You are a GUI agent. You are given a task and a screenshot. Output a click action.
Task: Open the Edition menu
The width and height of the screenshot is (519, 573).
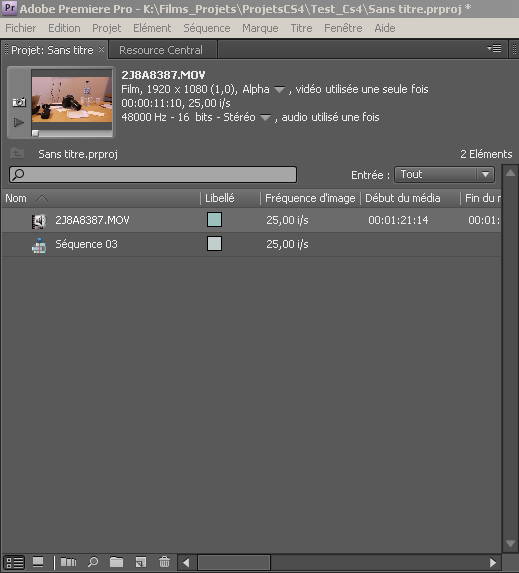click(x=64, y=28)
